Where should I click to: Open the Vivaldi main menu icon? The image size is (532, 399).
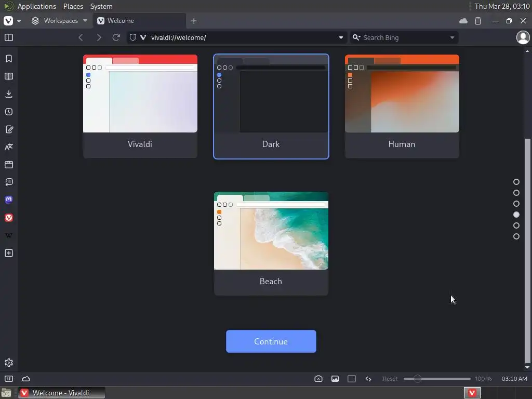pos(8,21)
